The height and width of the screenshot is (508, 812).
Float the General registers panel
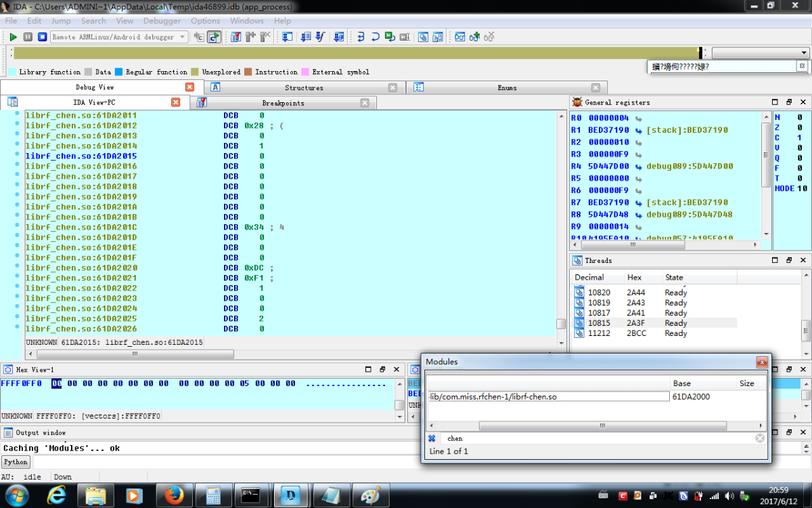pos(789,102)
